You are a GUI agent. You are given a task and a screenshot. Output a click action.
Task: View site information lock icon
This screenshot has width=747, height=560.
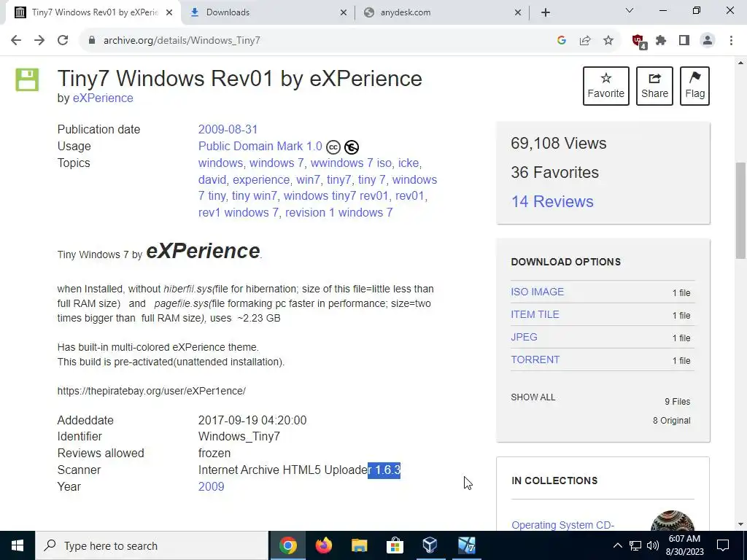(x=92, y=41)
